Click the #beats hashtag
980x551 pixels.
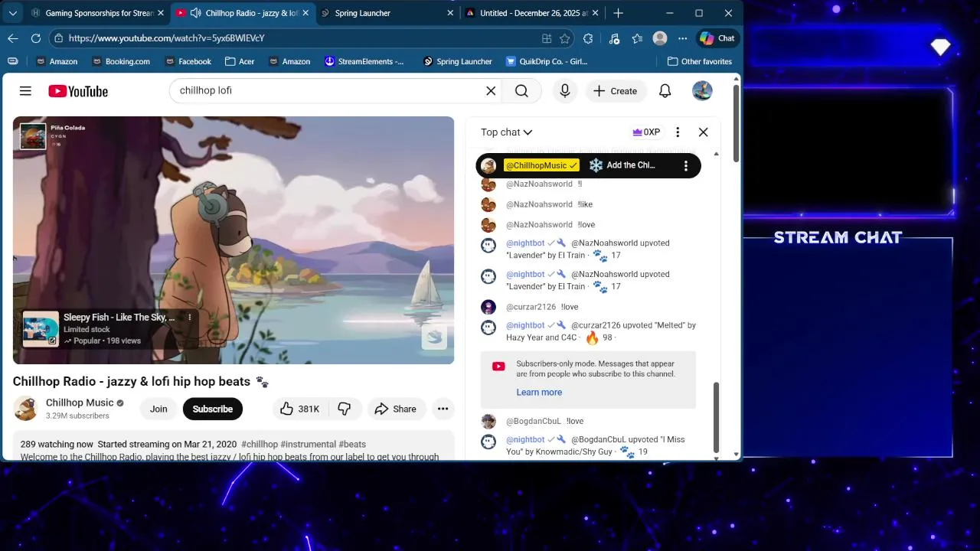pos(352,444)
